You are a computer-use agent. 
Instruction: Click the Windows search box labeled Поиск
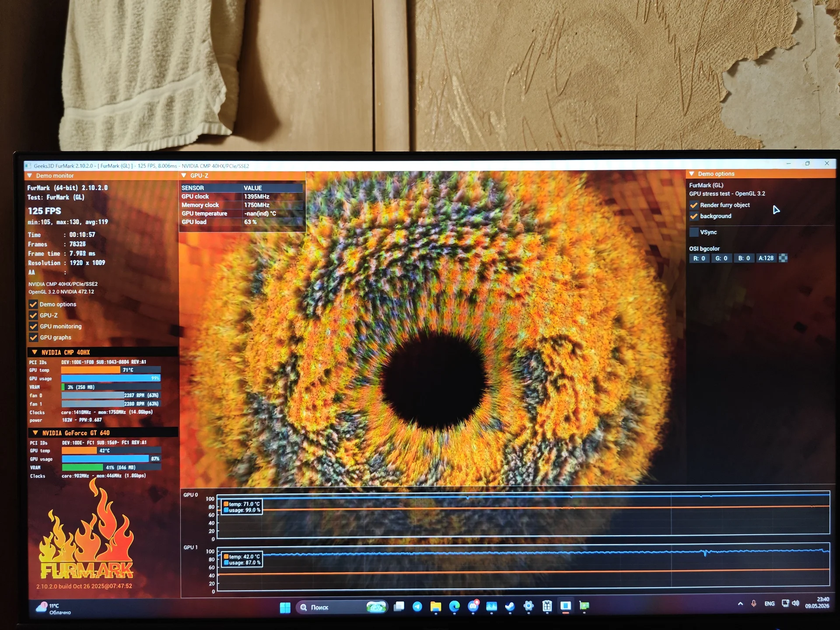342,607
